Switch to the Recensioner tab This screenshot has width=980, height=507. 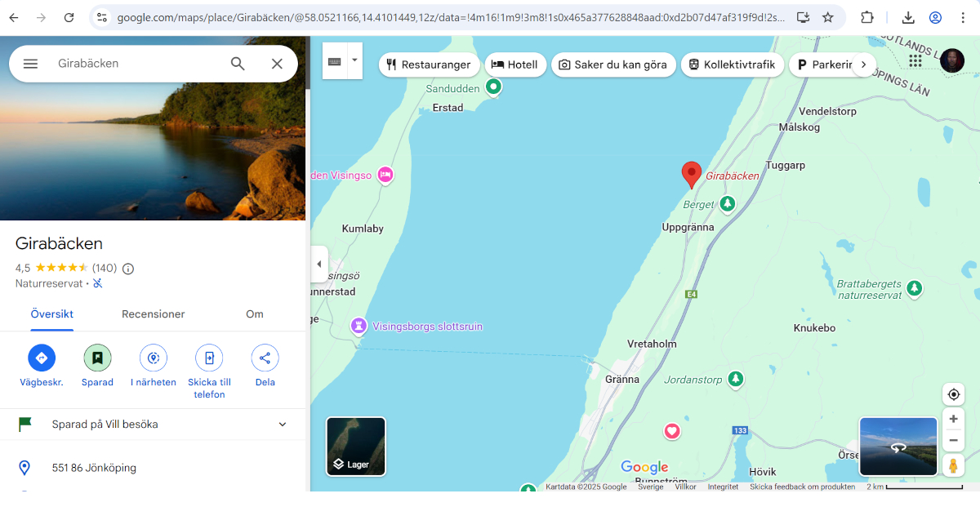[x=153, y=314]
